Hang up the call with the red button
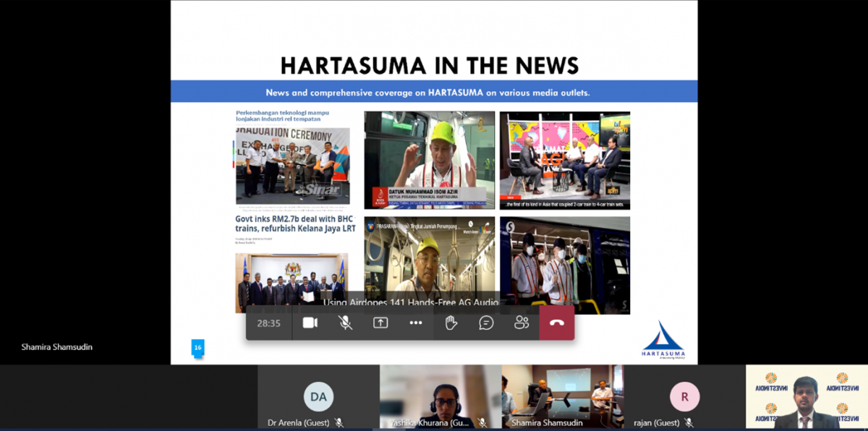This screenshot has width=868, height=431. [557, 323]
